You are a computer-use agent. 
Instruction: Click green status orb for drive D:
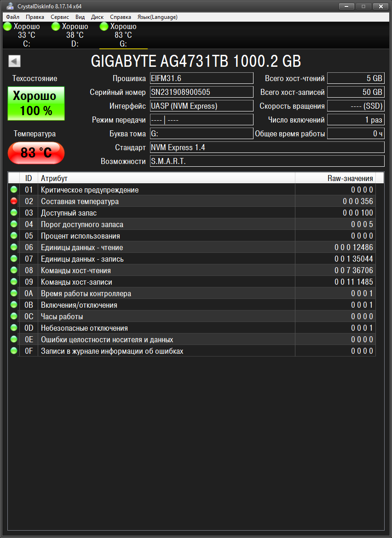coord(56,26)
